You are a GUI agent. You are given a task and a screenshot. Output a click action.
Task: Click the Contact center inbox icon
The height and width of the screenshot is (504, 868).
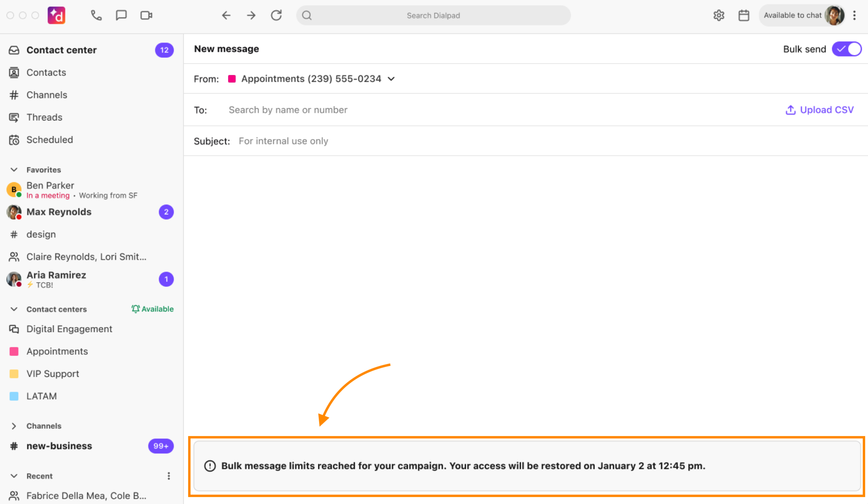click(x=14, y=50)
